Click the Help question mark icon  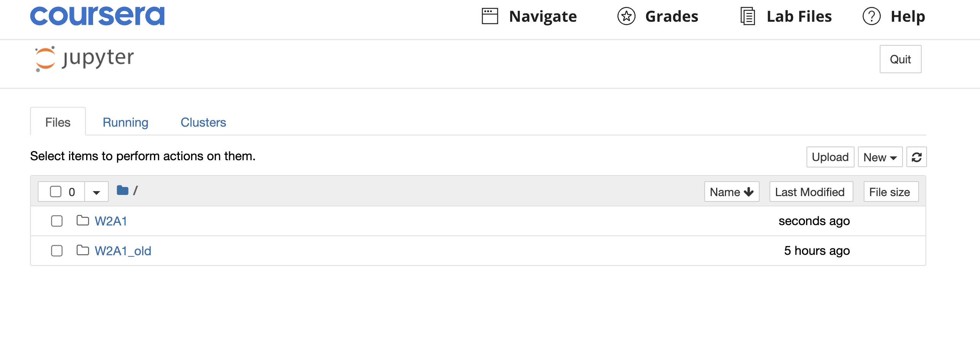[x=871, y=16]
